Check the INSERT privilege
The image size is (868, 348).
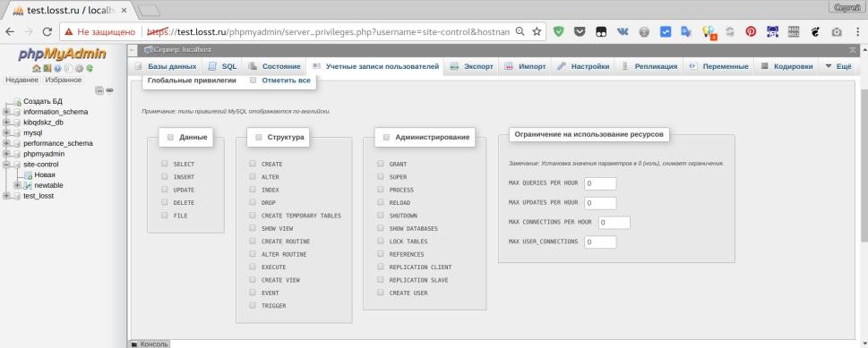[x=165, y=176]
